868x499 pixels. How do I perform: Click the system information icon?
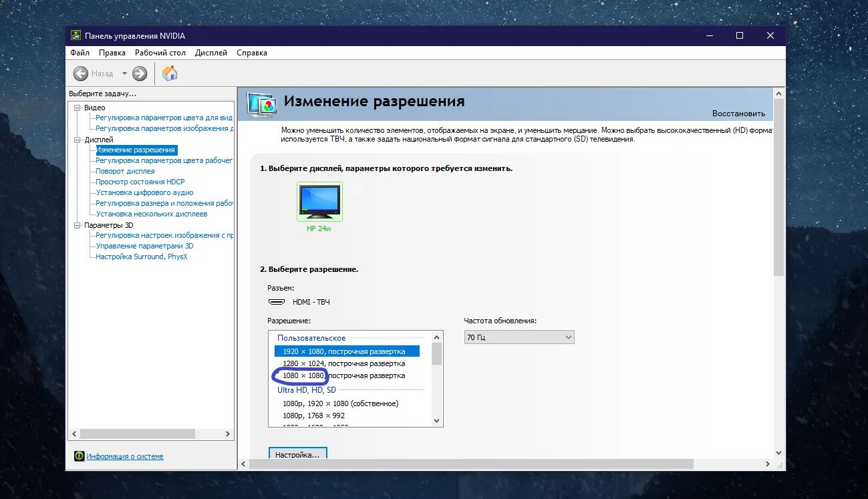point(79,456)
